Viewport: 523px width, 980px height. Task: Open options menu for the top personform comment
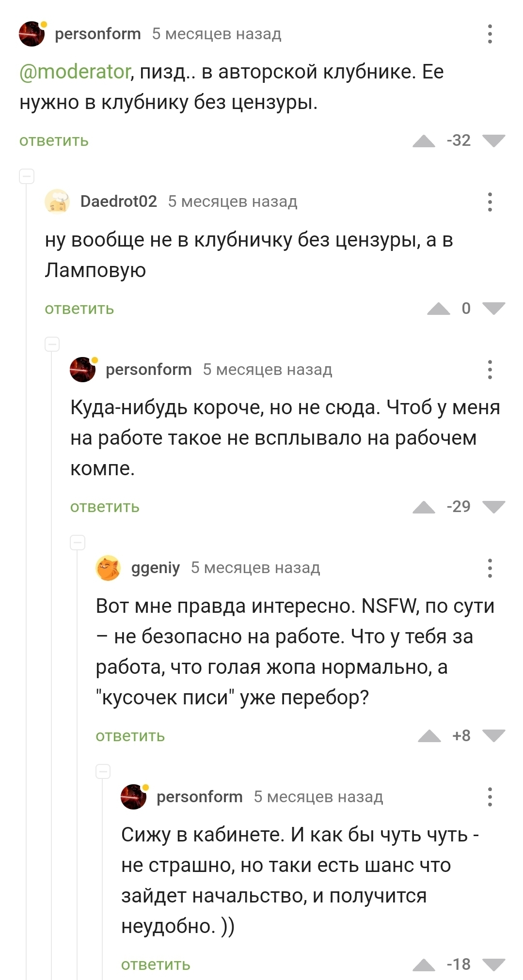click(490, 34)
